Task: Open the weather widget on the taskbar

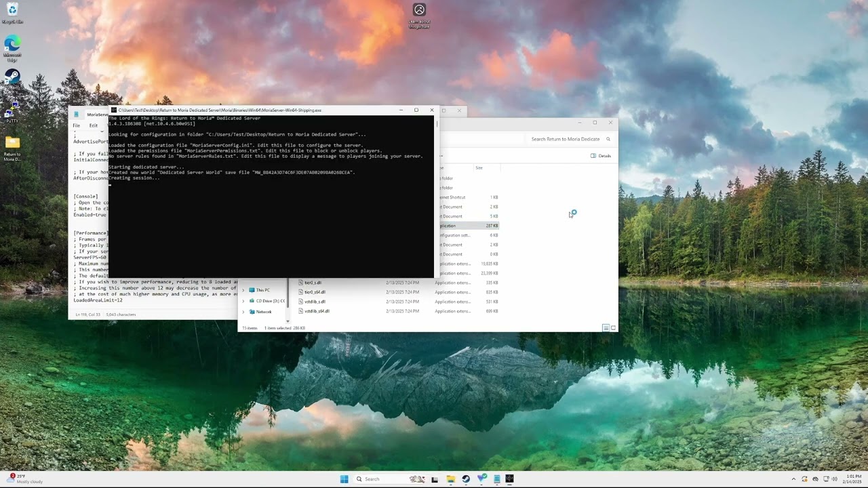Action: pos(26,479)
